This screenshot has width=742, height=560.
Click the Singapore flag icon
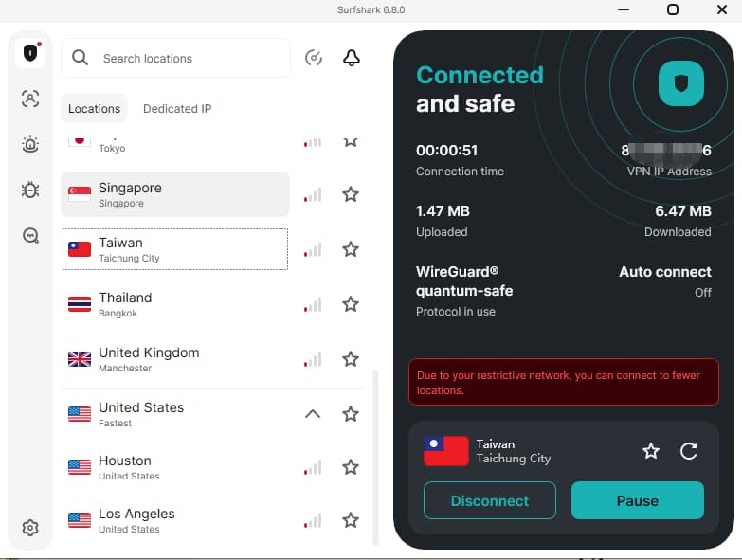click(80, 194)
